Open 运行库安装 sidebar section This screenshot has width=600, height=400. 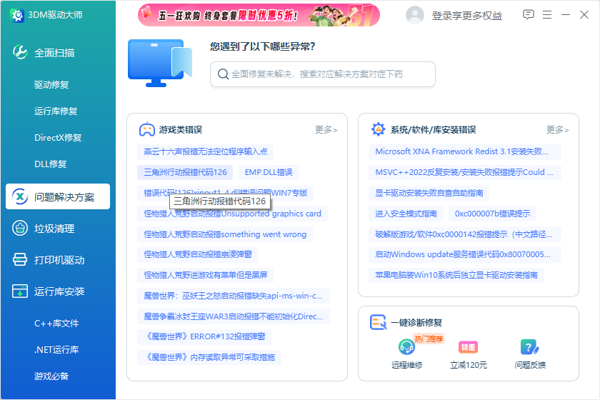click(x=58, y=292)
